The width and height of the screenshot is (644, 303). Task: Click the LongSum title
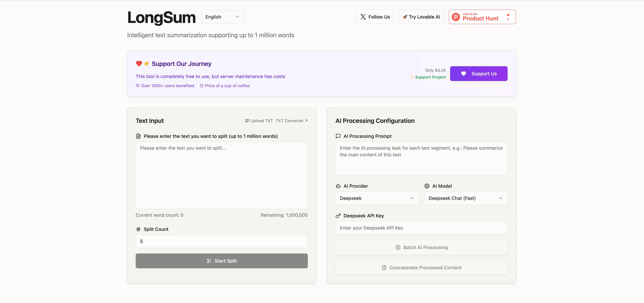(162, 18)
